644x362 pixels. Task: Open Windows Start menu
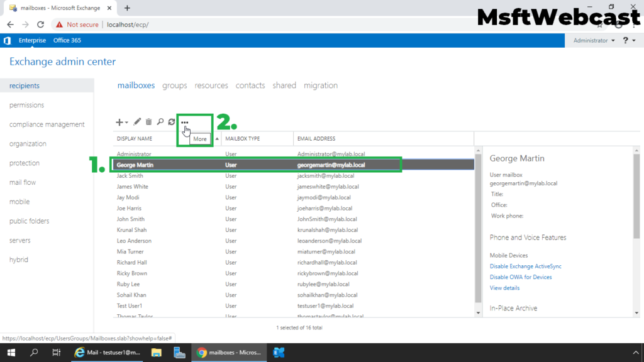coord(11,353)
